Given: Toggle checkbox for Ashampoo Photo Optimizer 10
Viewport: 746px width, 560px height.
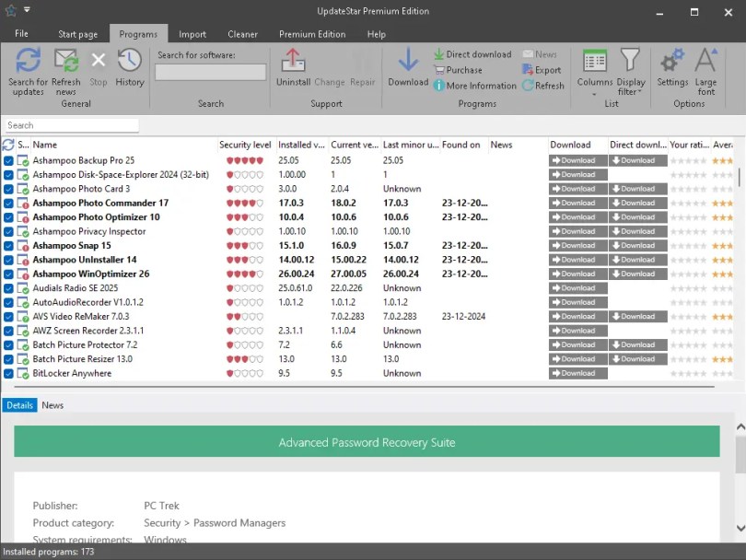Looking at the screenshot, I should coord(8,217).
